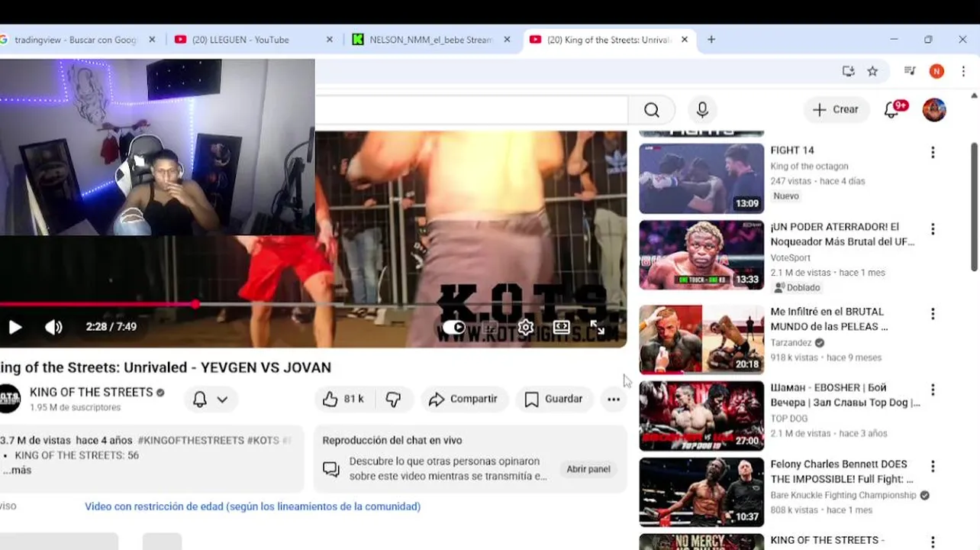Image resolution: width=980 pixels, height=550 pixels.
Task: Open the #KINGOFTHESTREETS hashtag
Action: point(191,441)
